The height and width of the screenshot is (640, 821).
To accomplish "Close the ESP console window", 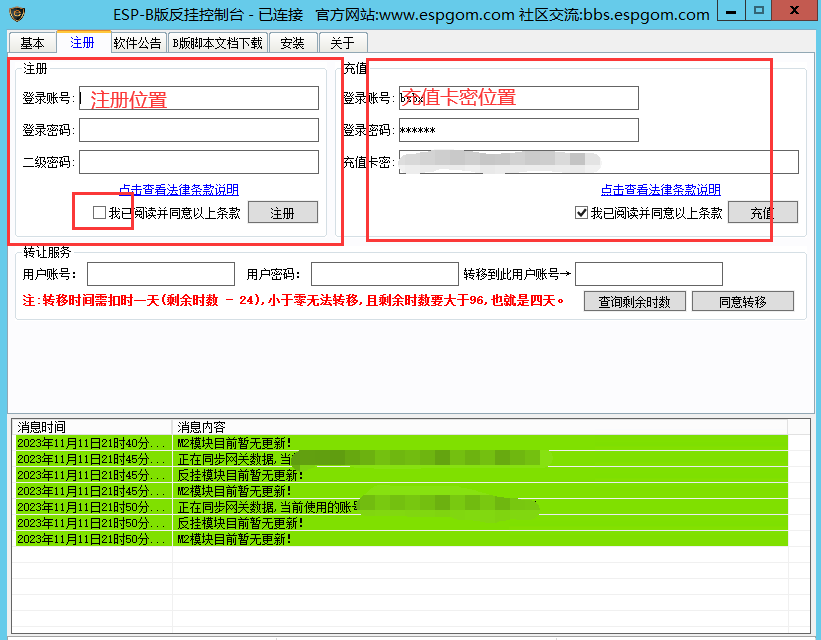I will (x=794, y=10).
